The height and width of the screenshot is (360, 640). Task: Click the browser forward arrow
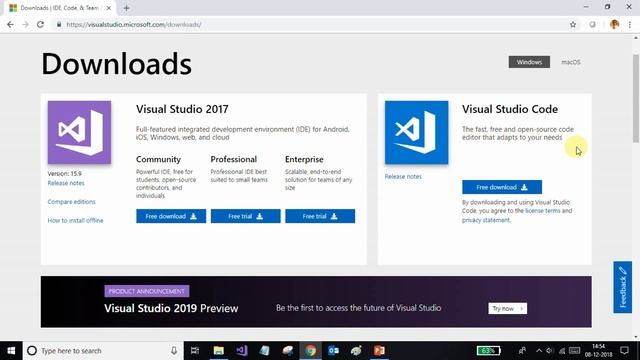pyautogui.click(x=25, y=24)
